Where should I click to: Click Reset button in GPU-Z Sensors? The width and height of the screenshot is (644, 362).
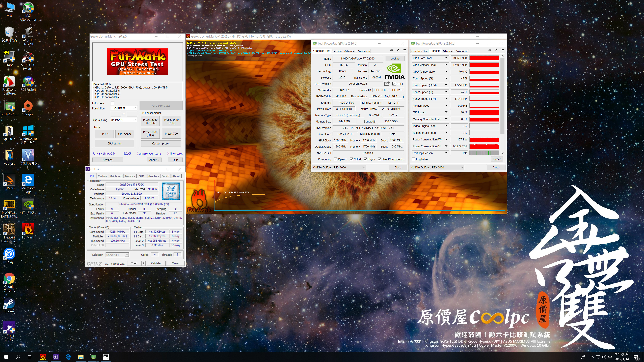coord(497,159)
